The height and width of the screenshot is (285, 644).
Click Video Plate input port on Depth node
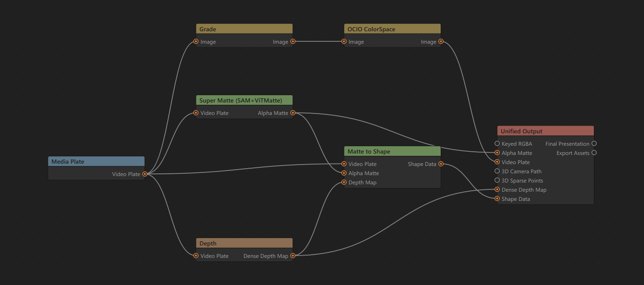pyautogui.click(x=196, y=256)
